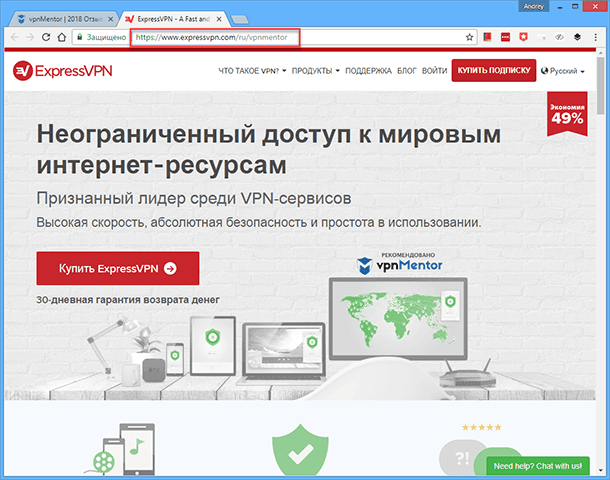The height and width of the screenshot is (480, 610).
Task: Bookmark page with the star icon
Action: point(470,37)
